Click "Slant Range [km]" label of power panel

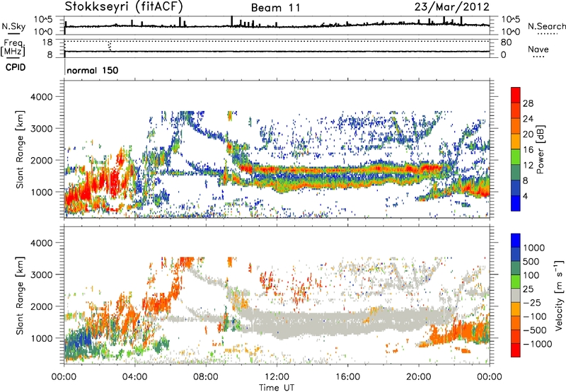tap(20, 149)
